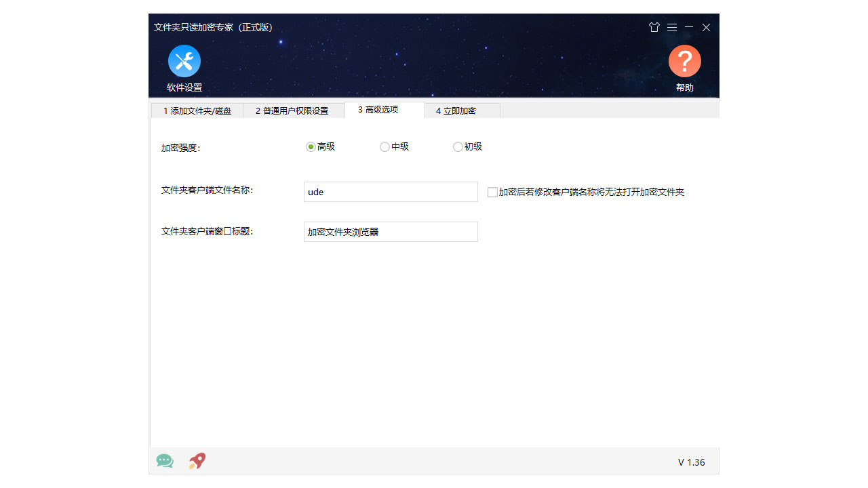Focus the 文件夹客户端窗口标题 input field
Screen dimensions: 868x488
[391, 232]
